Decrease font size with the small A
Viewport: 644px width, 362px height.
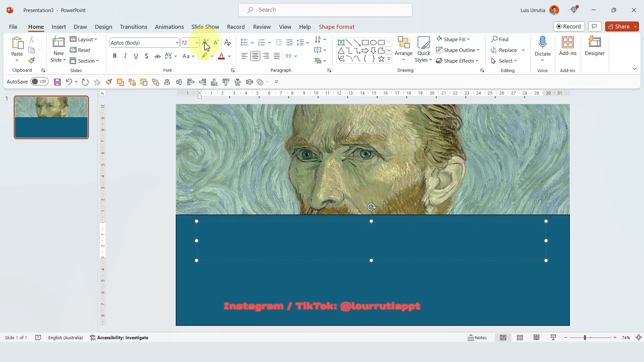[216, 43]
